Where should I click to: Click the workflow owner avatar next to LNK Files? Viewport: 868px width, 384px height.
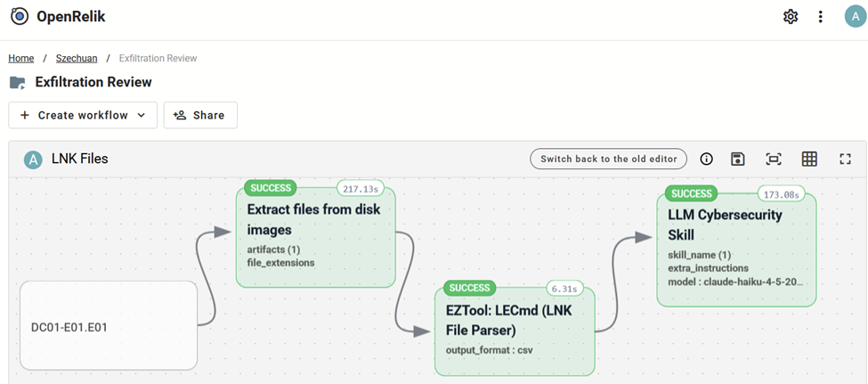[33, 159]
